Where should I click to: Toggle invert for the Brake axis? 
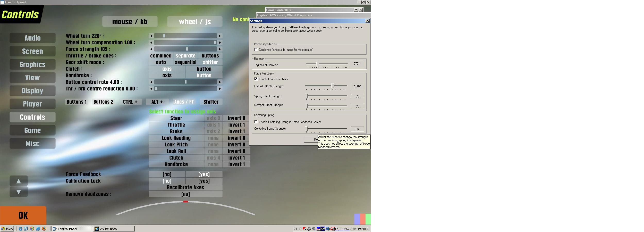pos(236,131)
